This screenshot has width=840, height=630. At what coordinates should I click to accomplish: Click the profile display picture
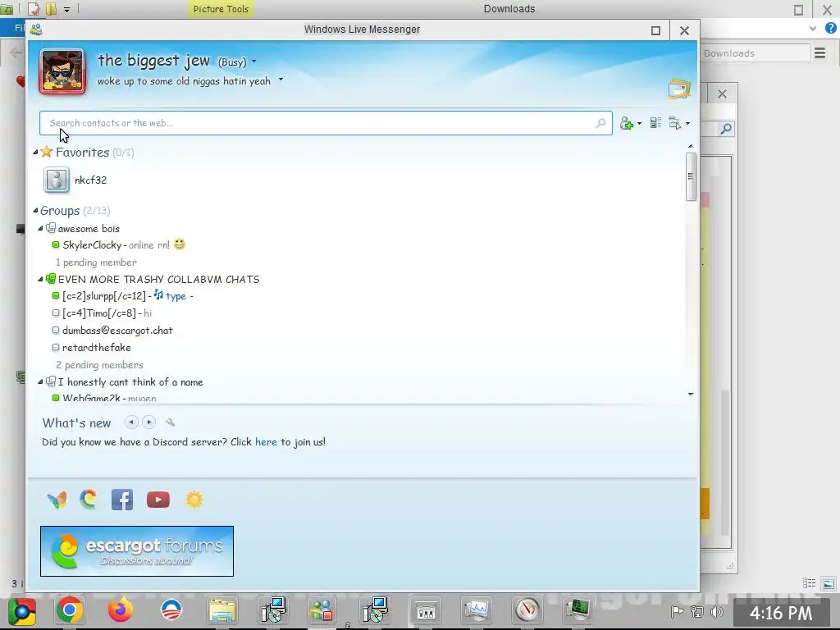tap(62, 71)
